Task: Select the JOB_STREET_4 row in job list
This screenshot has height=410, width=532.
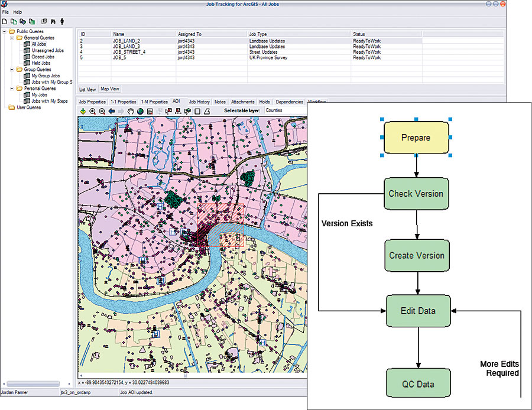Action: click(250, 52)
